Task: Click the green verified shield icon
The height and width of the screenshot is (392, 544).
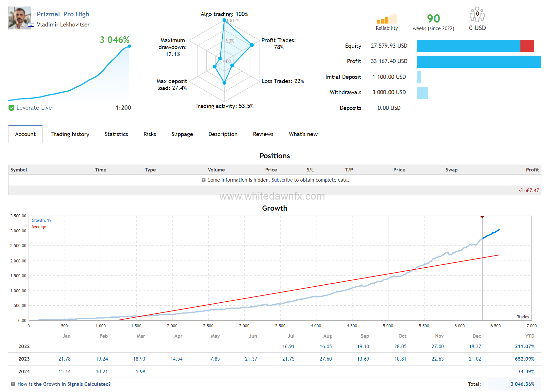Action: [11, 108]
